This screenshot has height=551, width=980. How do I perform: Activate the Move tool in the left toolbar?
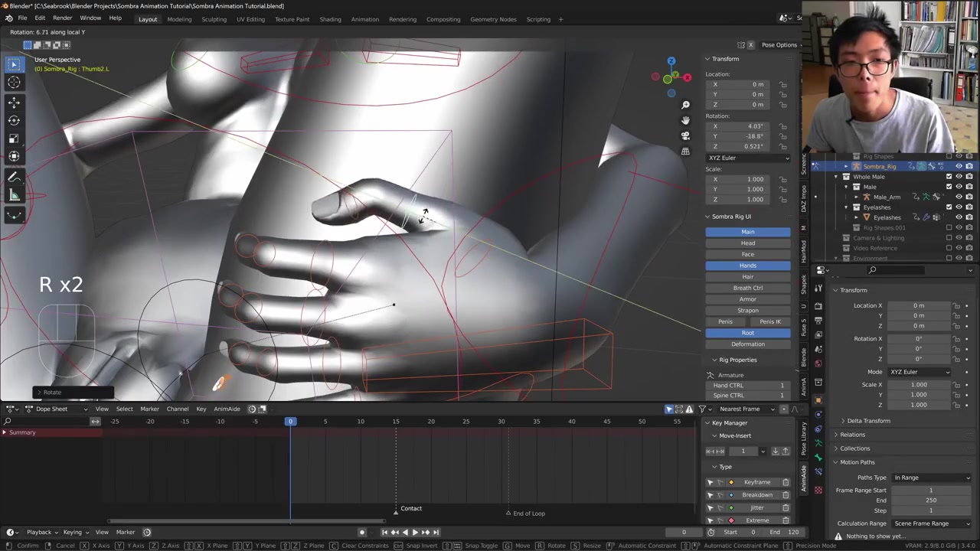click(14, 102)
